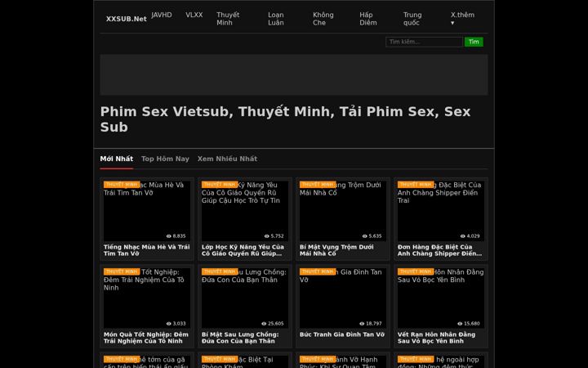Screen dimensions: 588x368
Task: Open title link Tiếng Nhạc Mùa Hè Và Trái Tim Tan Vỡ
Action: (x=147, y=250)
